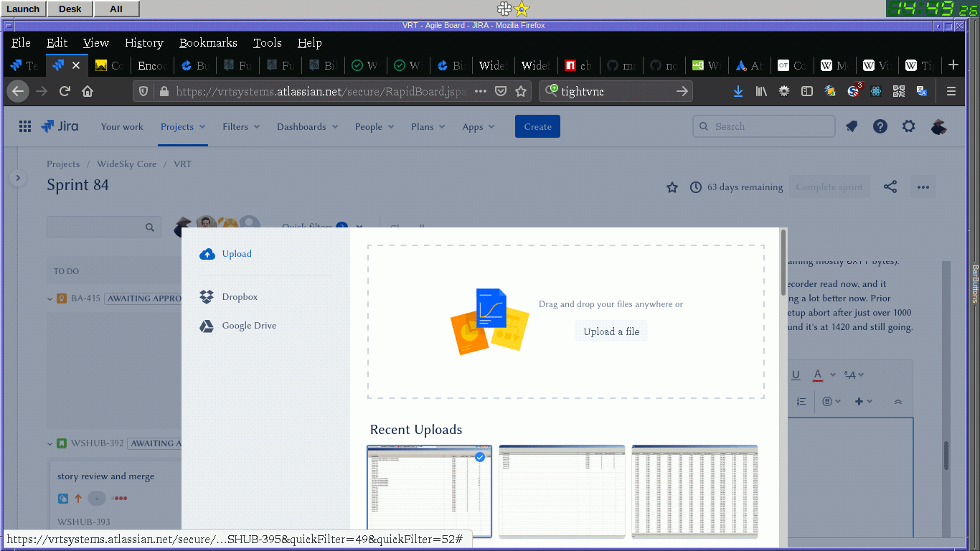Switch to the Your work tab

tap(122, 126)
